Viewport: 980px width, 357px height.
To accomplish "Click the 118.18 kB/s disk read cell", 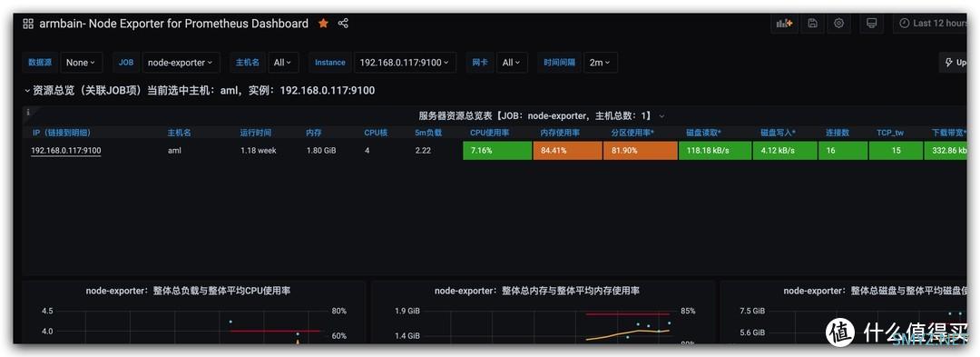I will [714, 151].
